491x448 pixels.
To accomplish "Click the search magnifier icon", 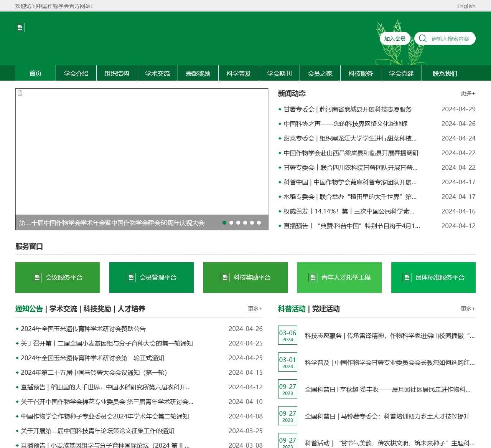I will coord(423,38).
